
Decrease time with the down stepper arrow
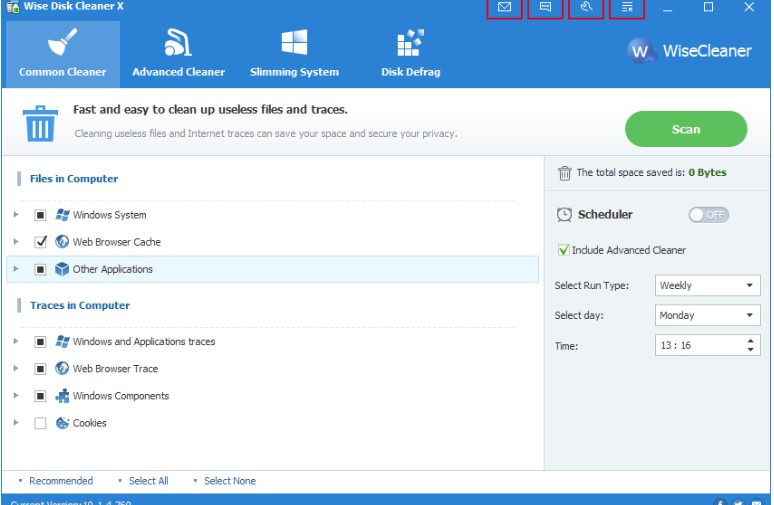(x=750, y=350)
